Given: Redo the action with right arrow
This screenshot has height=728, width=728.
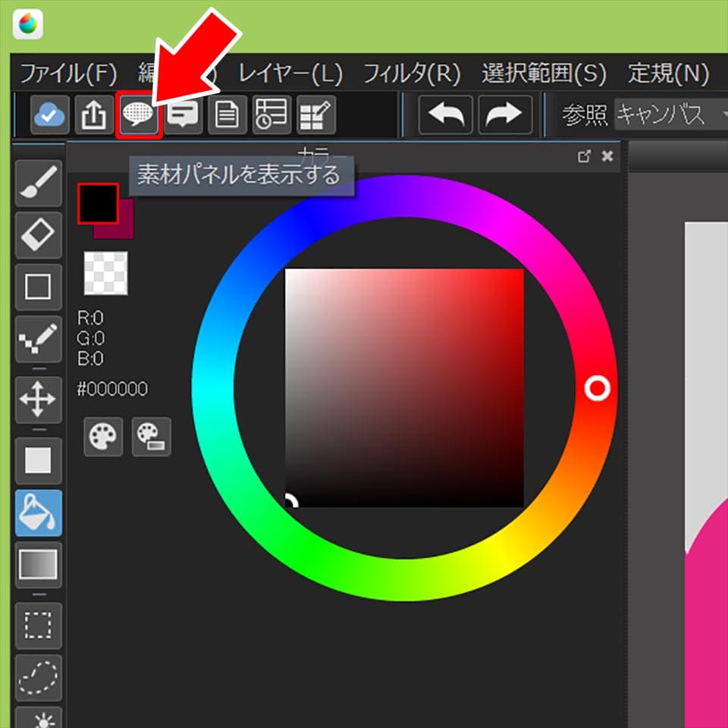Looking at the screenshot, I should point(505,115).
